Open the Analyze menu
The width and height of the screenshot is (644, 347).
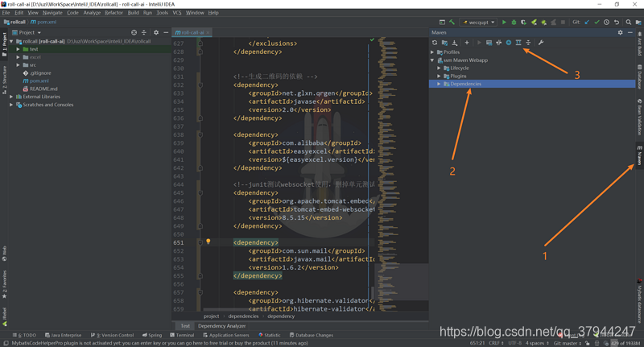(x=92, y=13)
